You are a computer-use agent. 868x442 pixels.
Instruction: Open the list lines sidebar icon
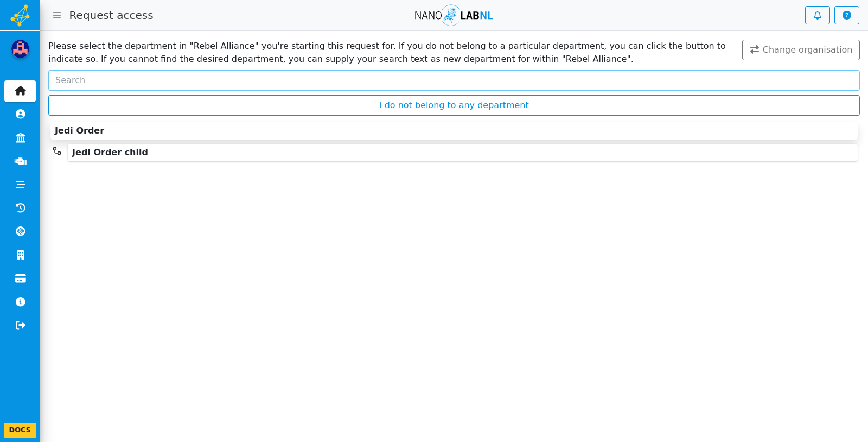pyautogui.click(x=20, y=185)
